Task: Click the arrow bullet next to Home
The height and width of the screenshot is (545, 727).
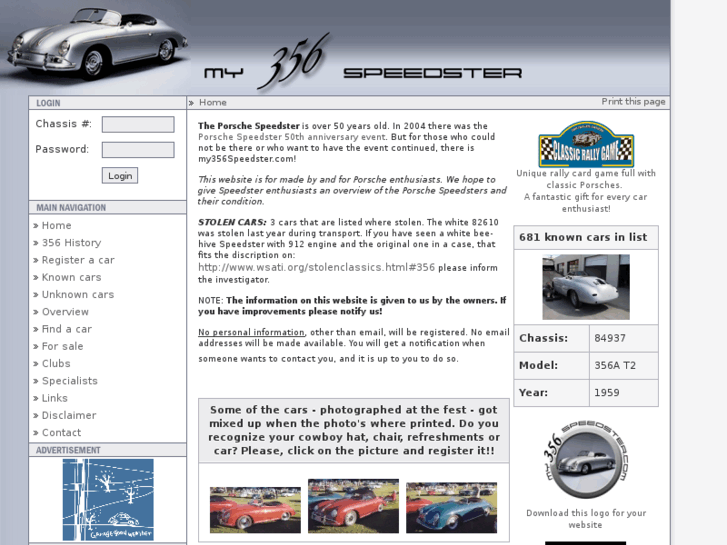Action: tap(36, 226)
